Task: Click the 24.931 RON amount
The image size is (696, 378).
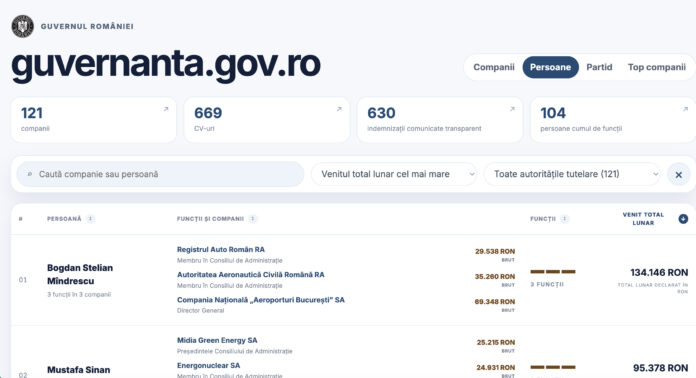Action: coord(496,367)
